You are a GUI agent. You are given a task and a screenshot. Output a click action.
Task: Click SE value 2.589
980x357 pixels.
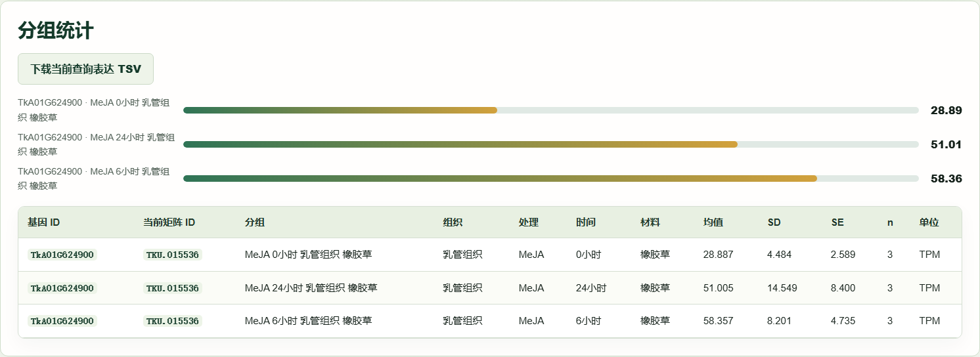click(843, 255)
